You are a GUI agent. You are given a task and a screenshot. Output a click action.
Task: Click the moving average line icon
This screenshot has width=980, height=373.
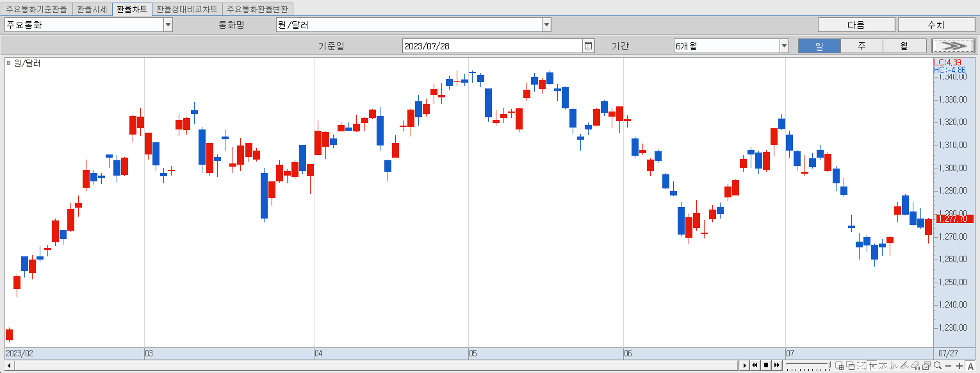point(883,366)
